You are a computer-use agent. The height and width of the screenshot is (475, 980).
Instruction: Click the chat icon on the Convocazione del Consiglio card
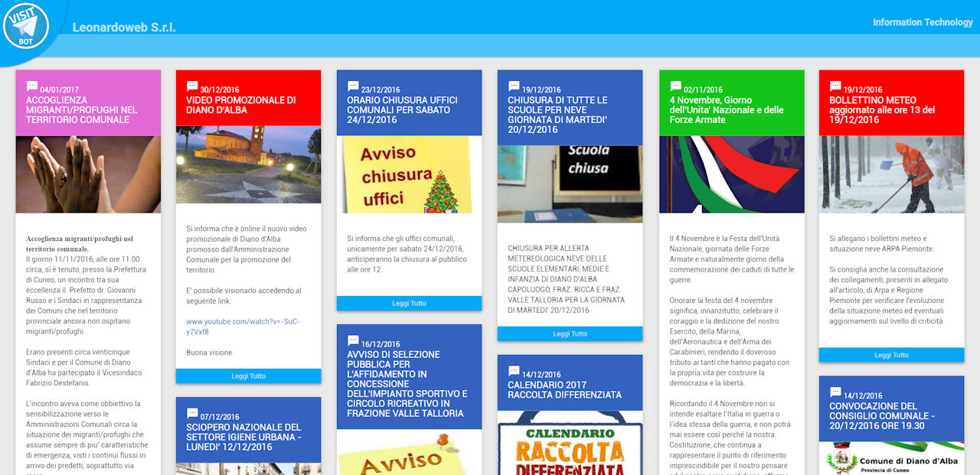pyautogui.click(x=835, y=392)
